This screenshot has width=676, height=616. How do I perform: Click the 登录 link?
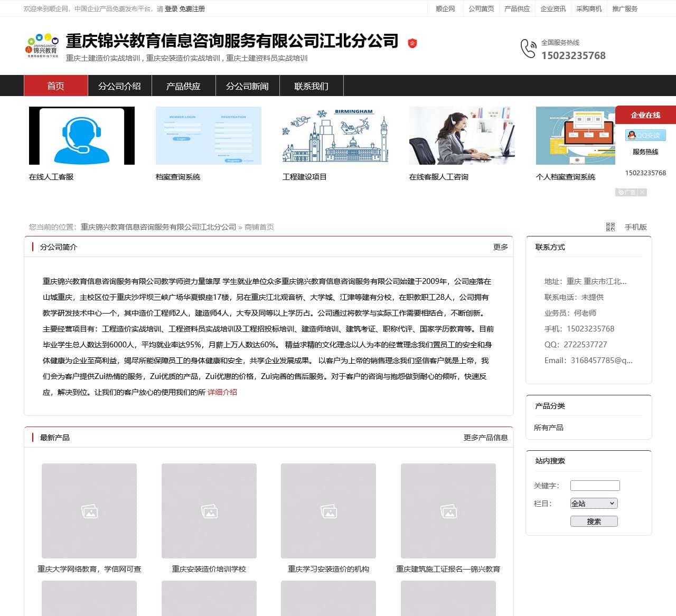[171, 9]
